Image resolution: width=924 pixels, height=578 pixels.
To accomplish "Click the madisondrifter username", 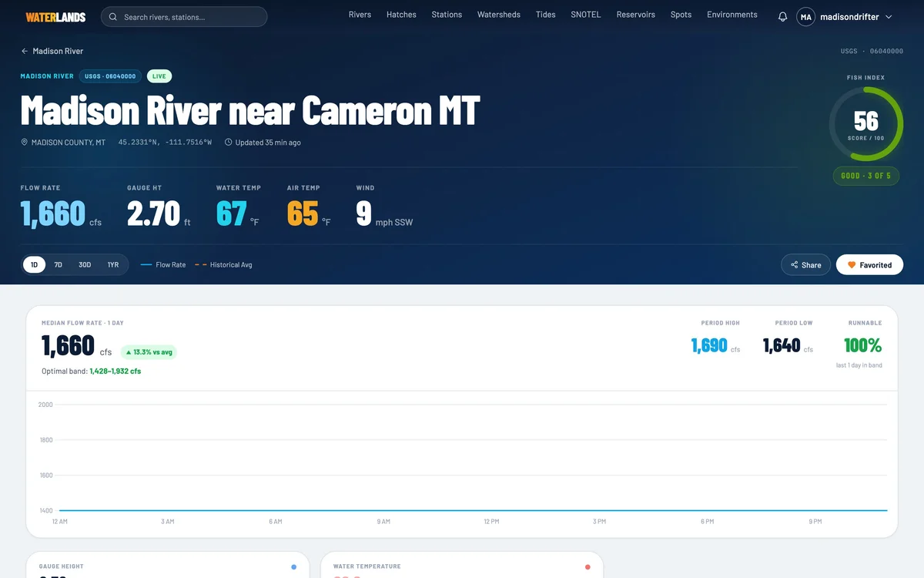I will tap(850, 17).
